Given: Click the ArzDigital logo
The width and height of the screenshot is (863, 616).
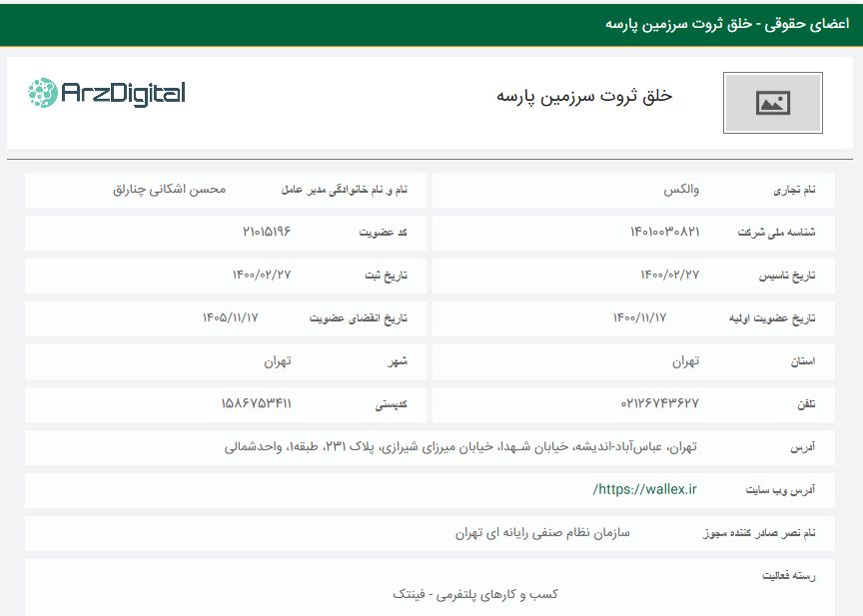Looking at the screenshot, I should [x=106, y=93].
